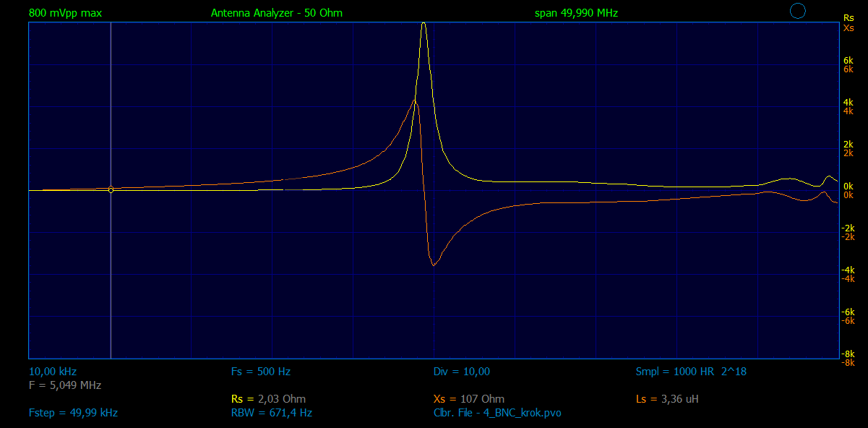The image size is (868, 428).
Task: Click the 'Rs = 2,03 Ohm' readout
Action: click(268, 399)
